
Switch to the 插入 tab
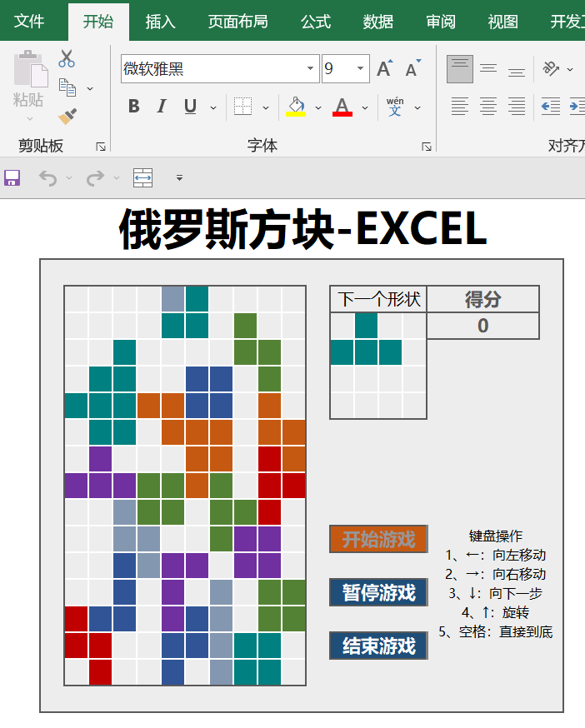coord(160,22)
